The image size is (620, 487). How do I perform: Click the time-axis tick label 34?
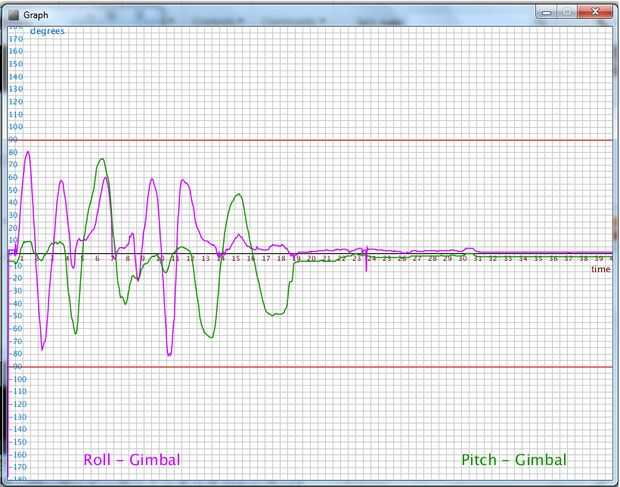click(523, 259)
